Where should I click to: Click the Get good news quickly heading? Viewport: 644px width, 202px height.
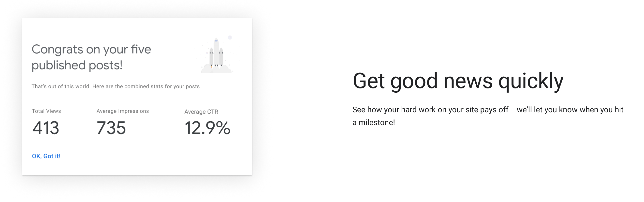point(458,81)
